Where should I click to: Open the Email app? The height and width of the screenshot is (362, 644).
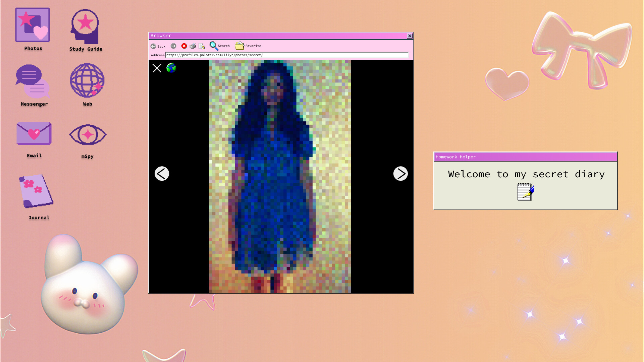point(34,133)
